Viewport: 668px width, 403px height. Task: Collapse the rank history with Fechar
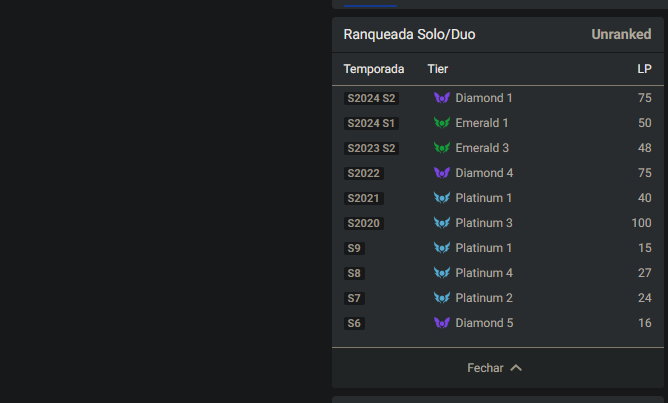coord(486,368)
